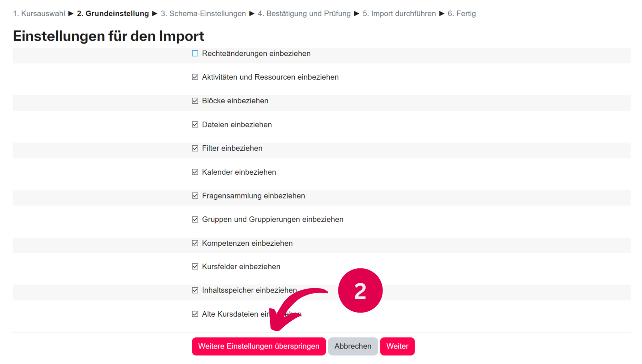
Task: Uncheck Kalender einbeziehen
Action: point(195,172)
